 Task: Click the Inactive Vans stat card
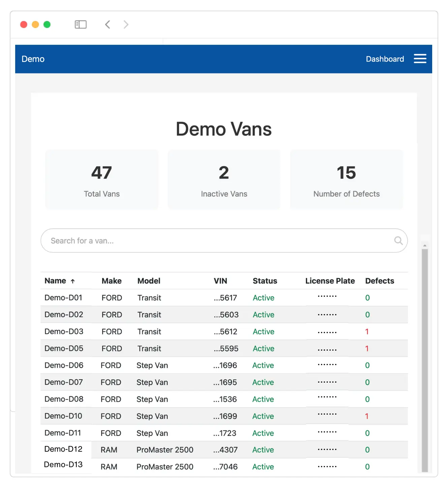coord(224,179)
